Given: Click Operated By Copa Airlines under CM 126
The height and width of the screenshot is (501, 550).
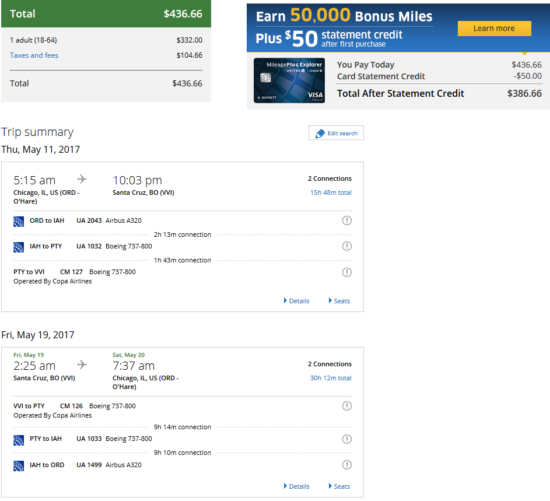Looking at the screenshot, I should pyautogui.click(x=53, y=415).
